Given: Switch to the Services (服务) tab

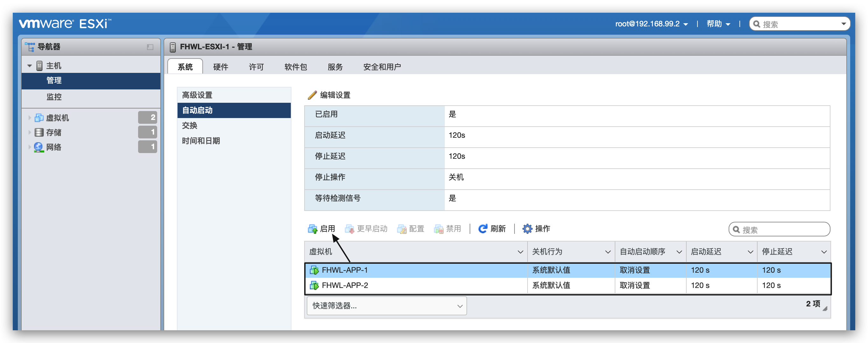Looking at the screenshot, I should coord(335,67).
